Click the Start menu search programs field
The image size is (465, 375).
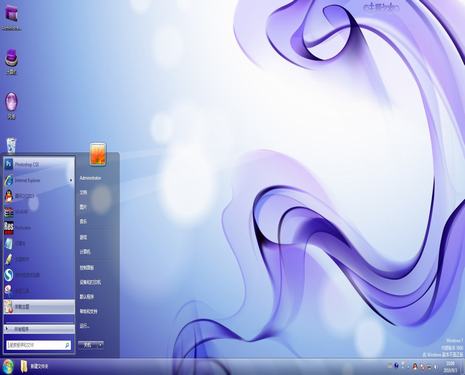pos(39,345)
